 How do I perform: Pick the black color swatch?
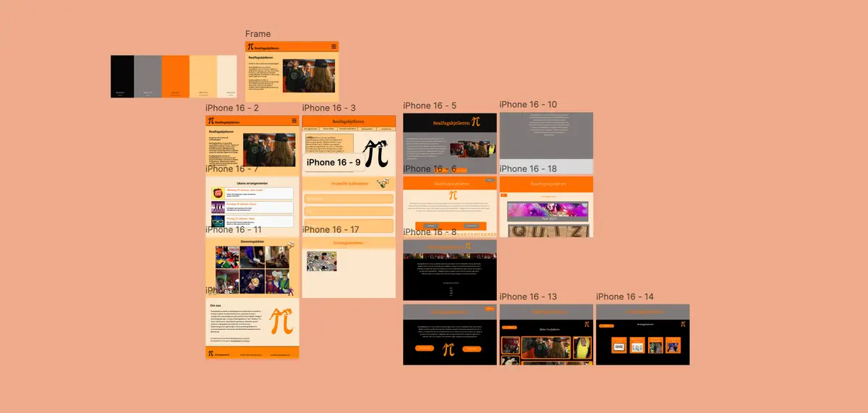[122, 76]
